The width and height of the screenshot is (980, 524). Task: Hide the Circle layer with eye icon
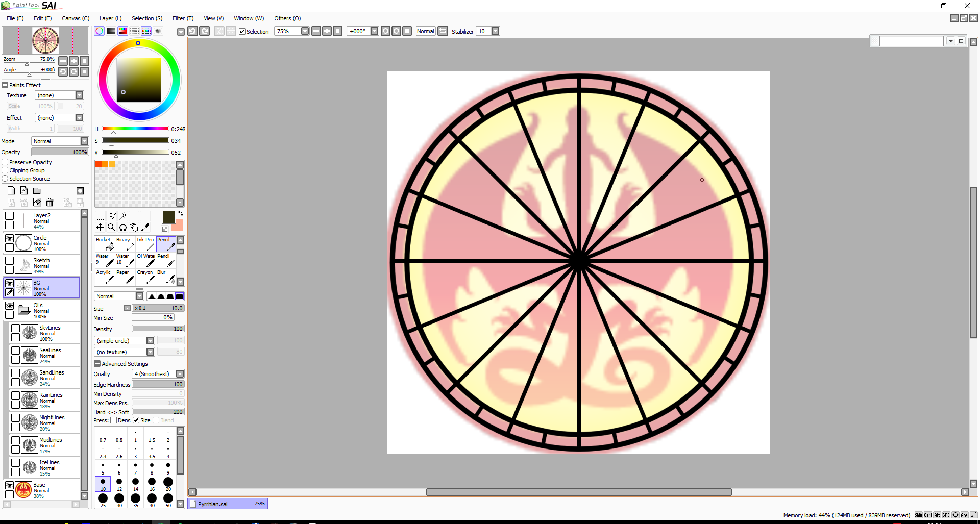(x=9, y=238)
